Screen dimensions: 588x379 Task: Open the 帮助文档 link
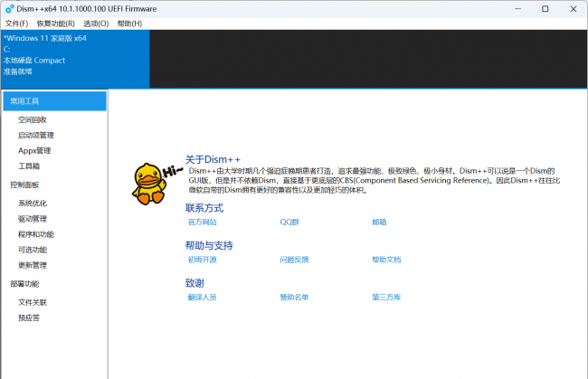(x=386, y=260)
